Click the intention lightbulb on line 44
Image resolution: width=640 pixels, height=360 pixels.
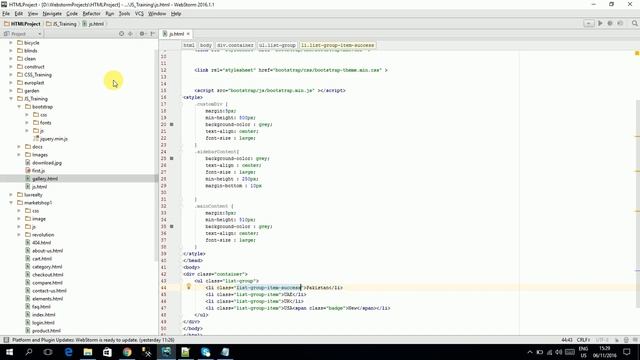point(189,287)
